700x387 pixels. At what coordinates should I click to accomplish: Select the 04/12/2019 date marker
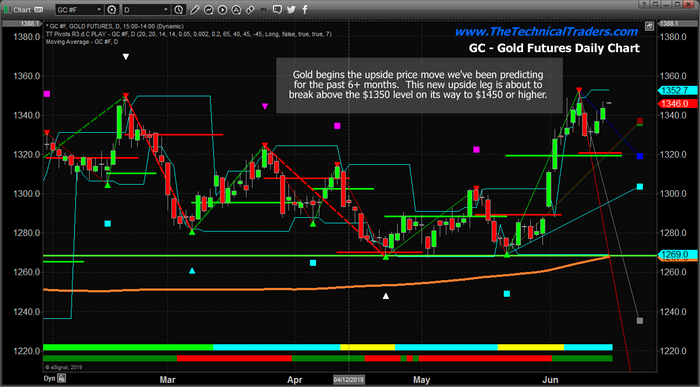click(x=349, y=380)
